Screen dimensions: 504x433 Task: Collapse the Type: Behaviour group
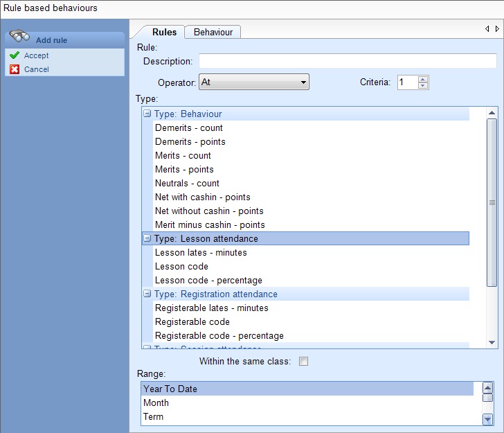pyautogui.click(x=147, y=114)
